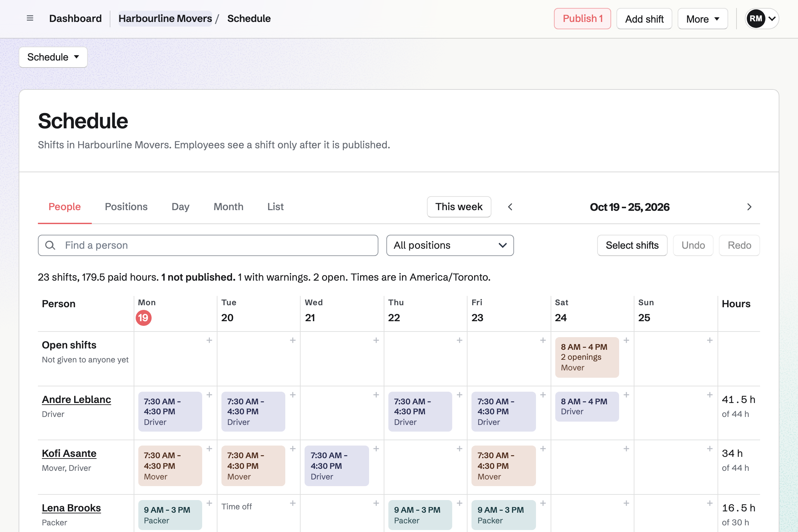Switch to the Month tab
This screenshot has height=532, width=798.
point(228,206)
